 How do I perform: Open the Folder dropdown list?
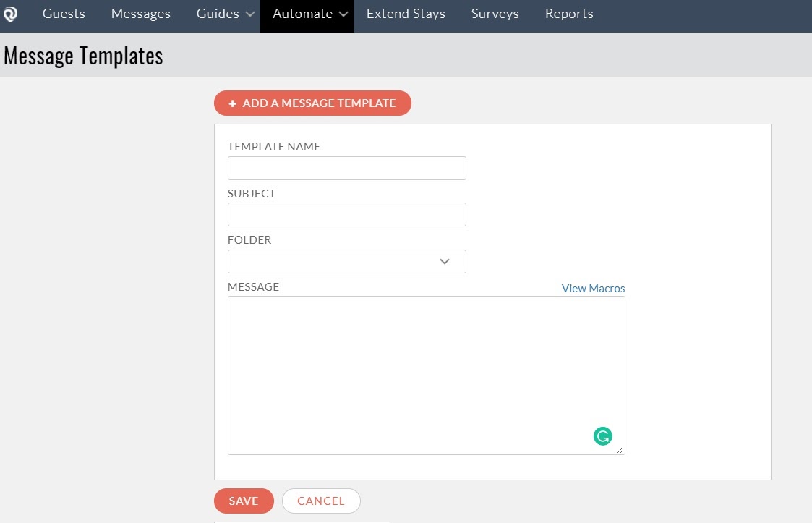point(346,261)
